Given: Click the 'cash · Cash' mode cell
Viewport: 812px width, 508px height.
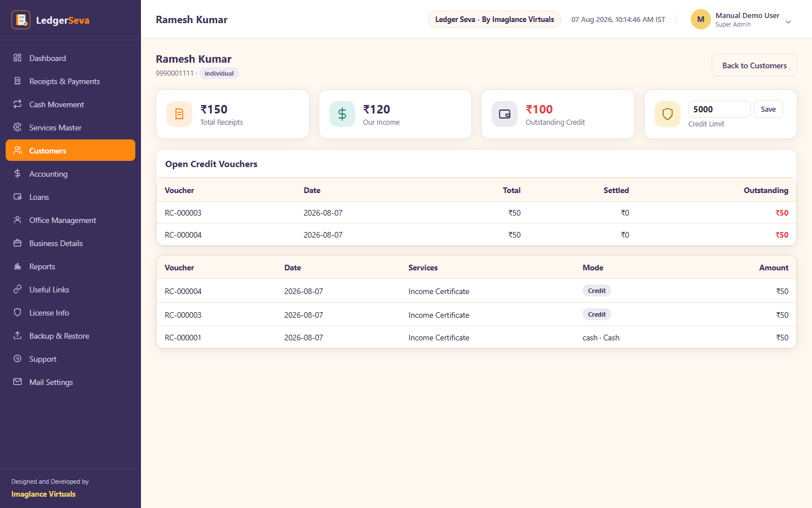Looking at the screenshot, I should (601, 338).
